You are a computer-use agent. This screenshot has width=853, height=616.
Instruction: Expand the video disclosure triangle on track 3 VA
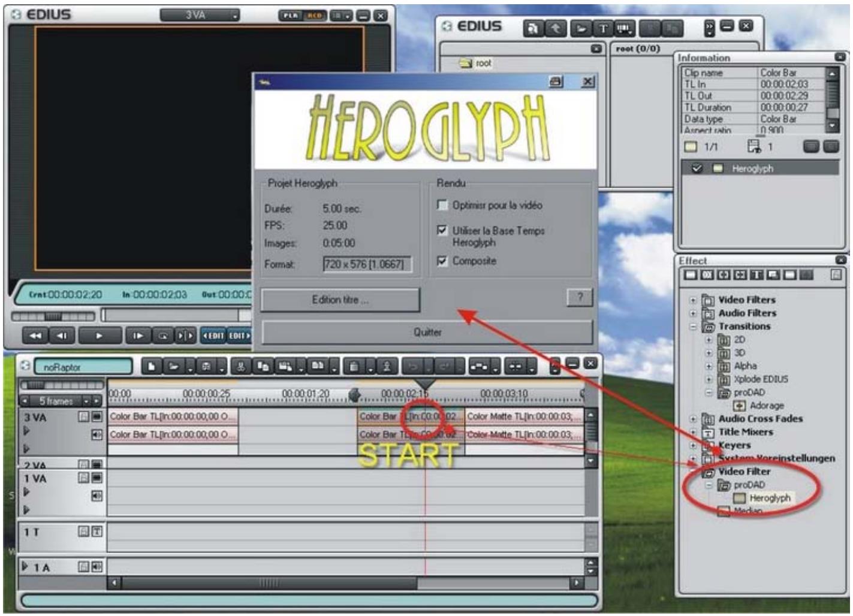26,430
